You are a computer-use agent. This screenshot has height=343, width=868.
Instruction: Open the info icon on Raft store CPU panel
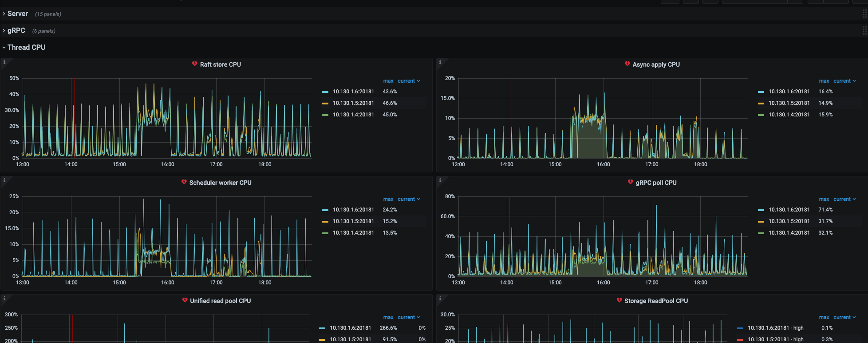coord(4,62)
